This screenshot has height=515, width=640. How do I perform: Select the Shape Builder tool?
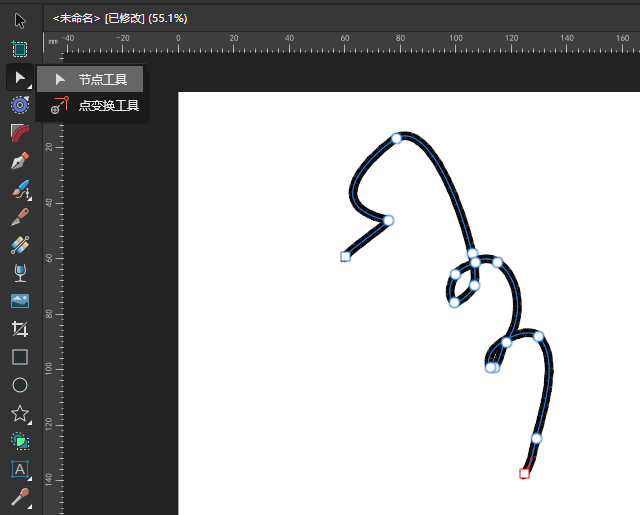pyautogui.click(x=20, y=441)
